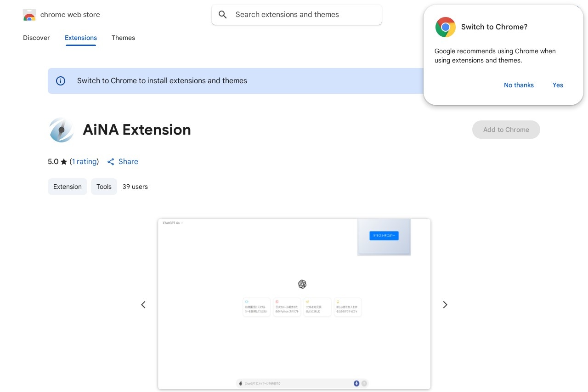
Task: Click the Switch to Chrome to install banner text
Action: click(162, 81)
